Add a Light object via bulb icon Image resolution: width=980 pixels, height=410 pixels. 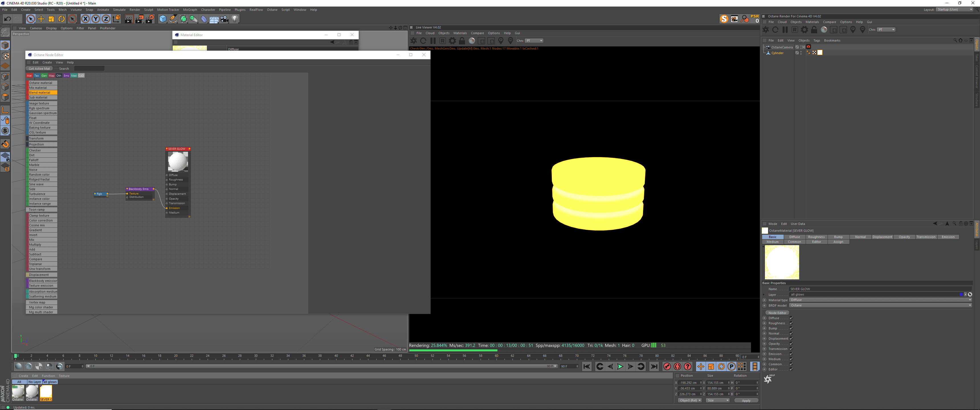(x=235, y=19)
